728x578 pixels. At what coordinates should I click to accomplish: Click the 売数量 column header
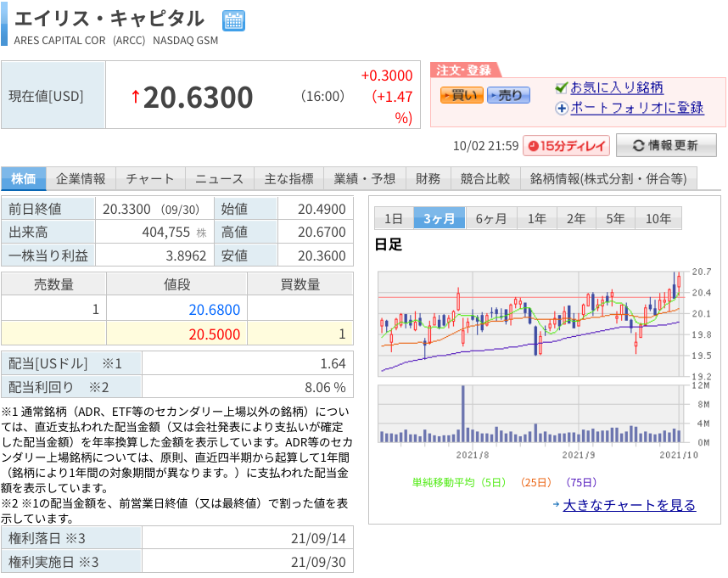pos(53,284)
